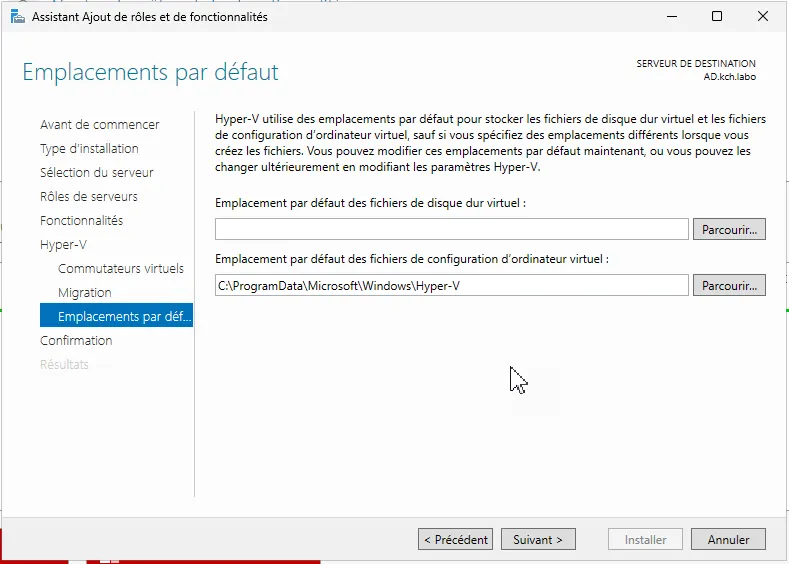Screen dimensions: 789x564
Task: Cancel the wizard with Annuler
Action: point(728,539)
